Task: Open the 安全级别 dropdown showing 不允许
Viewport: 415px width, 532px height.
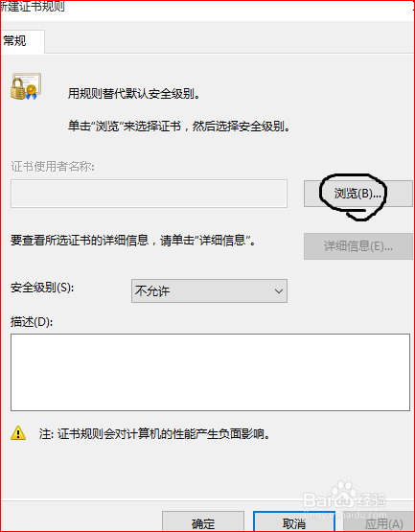Action: pyautogui.click(x=209, y=290)
